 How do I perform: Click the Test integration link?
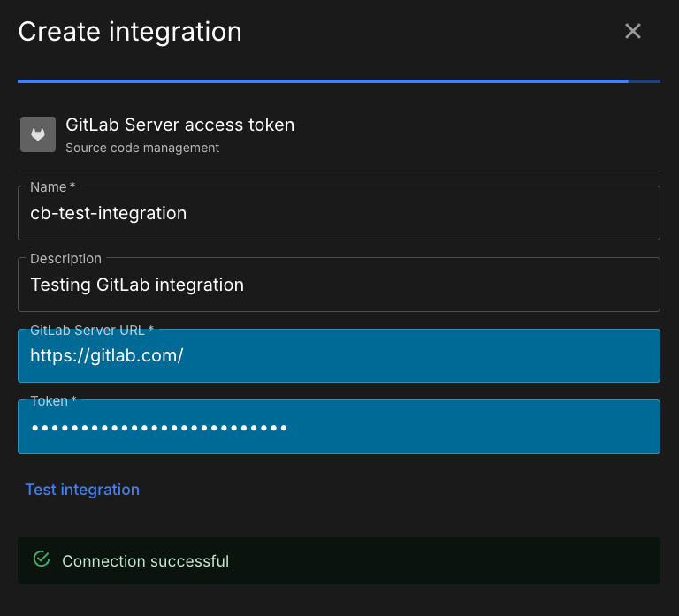coord(82,490)
